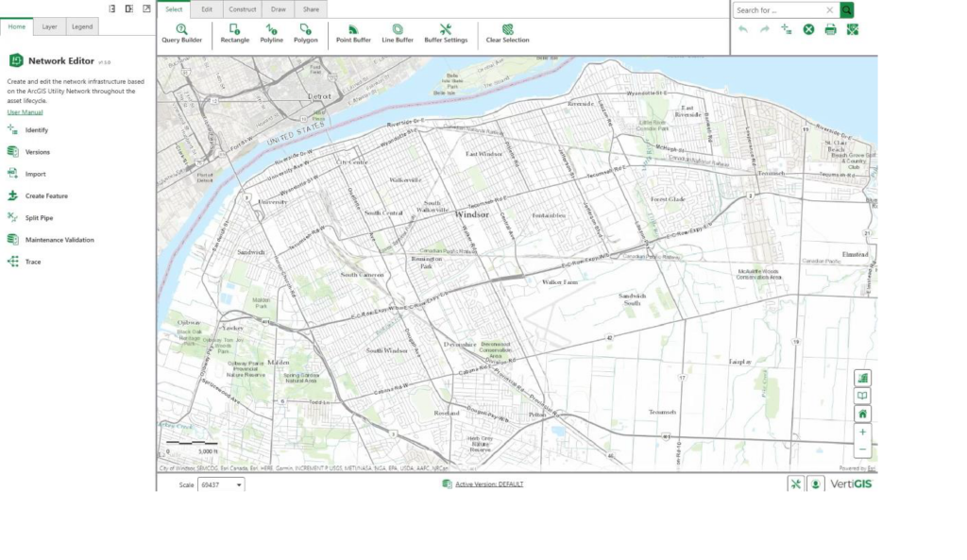Click the Line Buffer tool
The height and width of the screenshot is (560, 967).
click(x=398, y=34)
